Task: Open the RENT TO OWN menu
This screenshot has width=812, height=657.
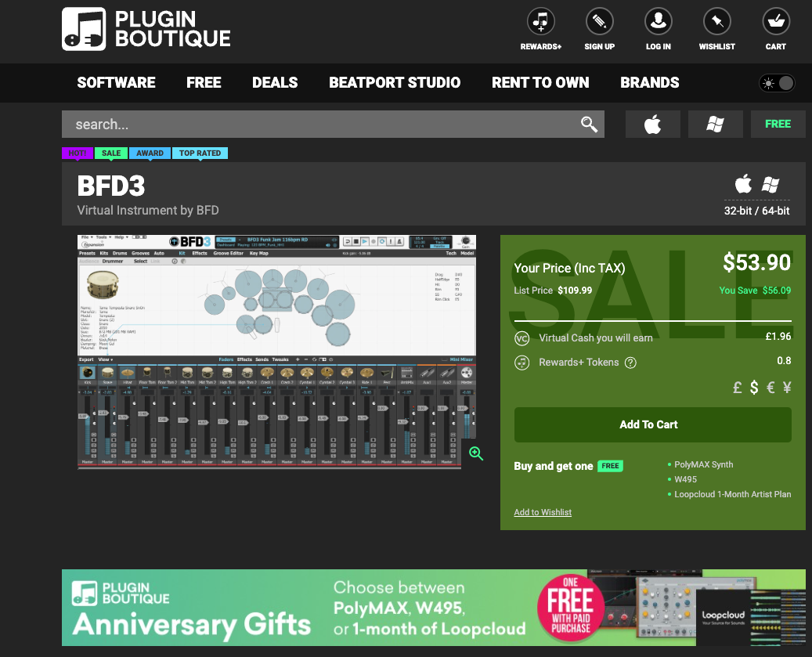Action: pos(540,83)
